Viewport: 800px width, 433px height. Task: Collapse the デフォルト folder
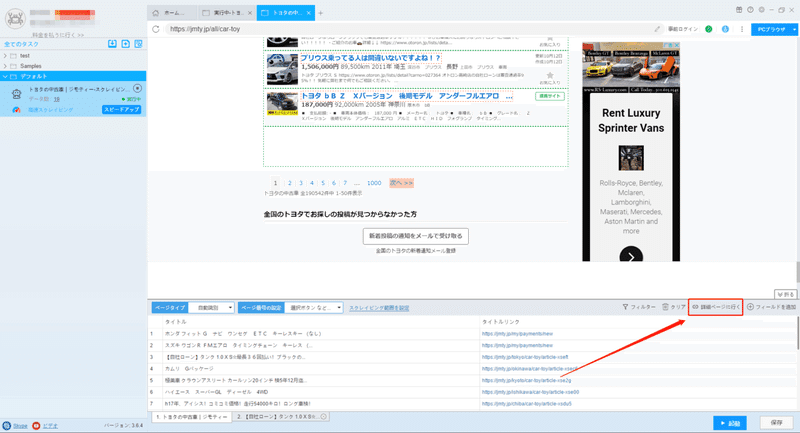[5, 77]
